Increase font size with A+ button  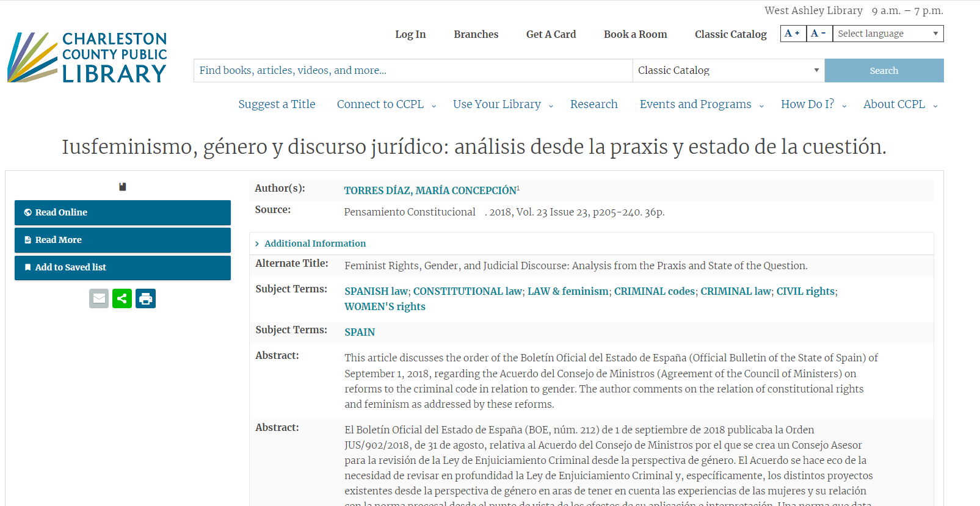793,34
